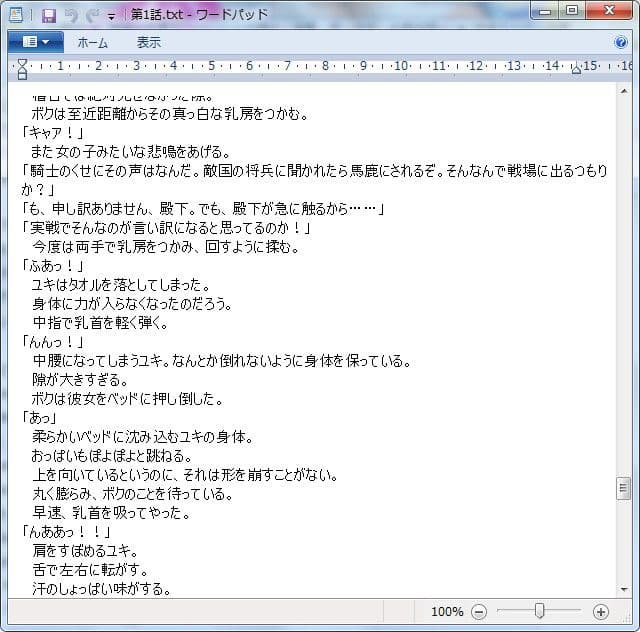Click the vertical scrollbar up arrow
This screenshot has width=640, height=632.
coord(624,92)
